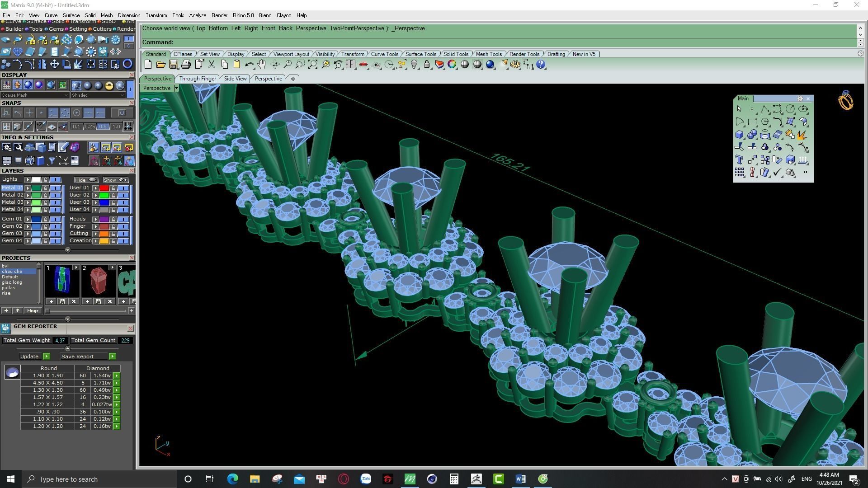Select the Circle tool in Main panel
868x488 pixels.
[x=790, y=109]
